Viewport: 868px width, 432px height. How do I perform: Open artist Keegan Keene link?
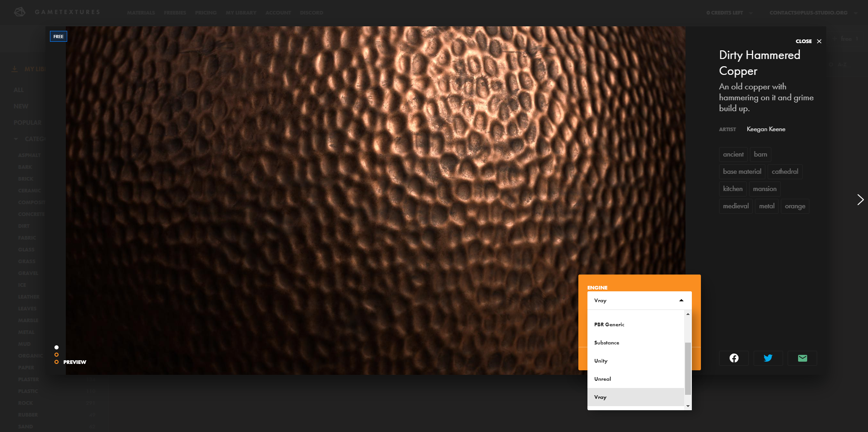click(766, 129)
